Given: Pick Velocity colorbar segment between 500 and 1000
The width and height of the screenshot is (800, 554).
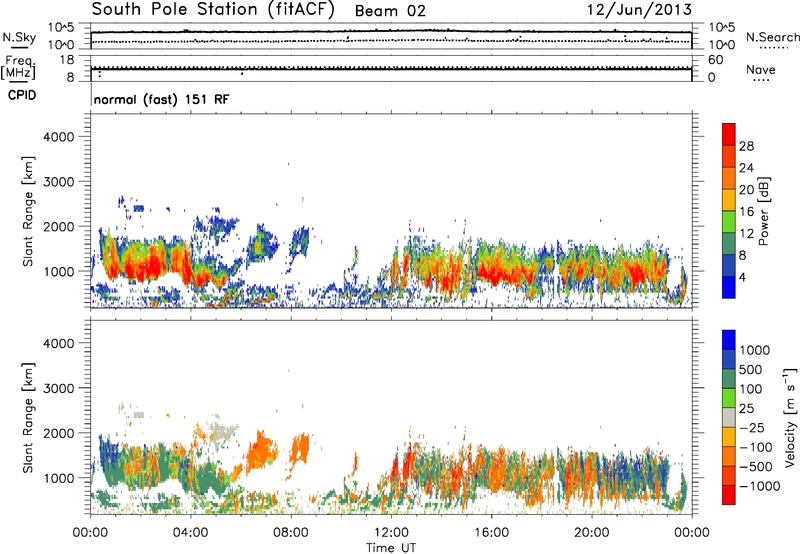Looking at the screenshot, I should click(x=729, y=359).
